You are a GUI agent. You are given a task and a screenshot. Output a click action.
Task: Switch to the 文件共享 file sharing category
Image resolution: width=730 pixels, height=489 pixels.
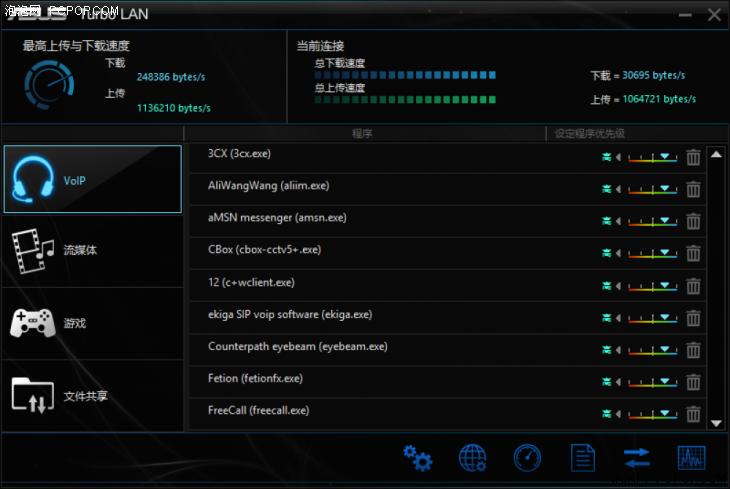92,396
